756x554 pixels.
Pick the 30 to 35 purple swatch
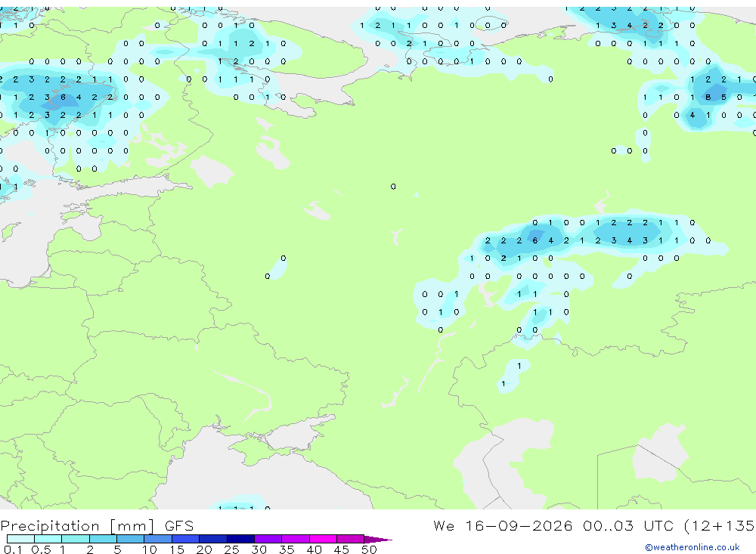pos(268,539)
